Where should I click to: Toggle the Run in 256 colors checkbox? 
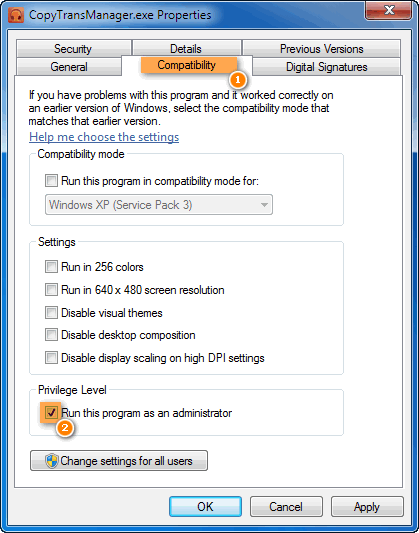pyautogui.click(x=51, y=266)
